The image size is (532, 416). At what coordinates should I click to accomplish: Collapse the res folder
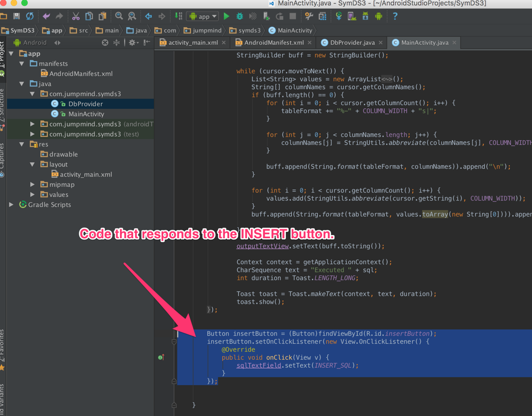tap(22, 144)
